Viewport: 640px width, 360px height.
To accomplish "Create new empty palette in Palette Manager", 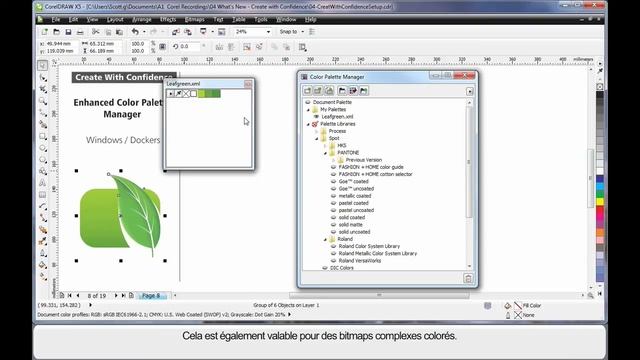I will 307,91.
